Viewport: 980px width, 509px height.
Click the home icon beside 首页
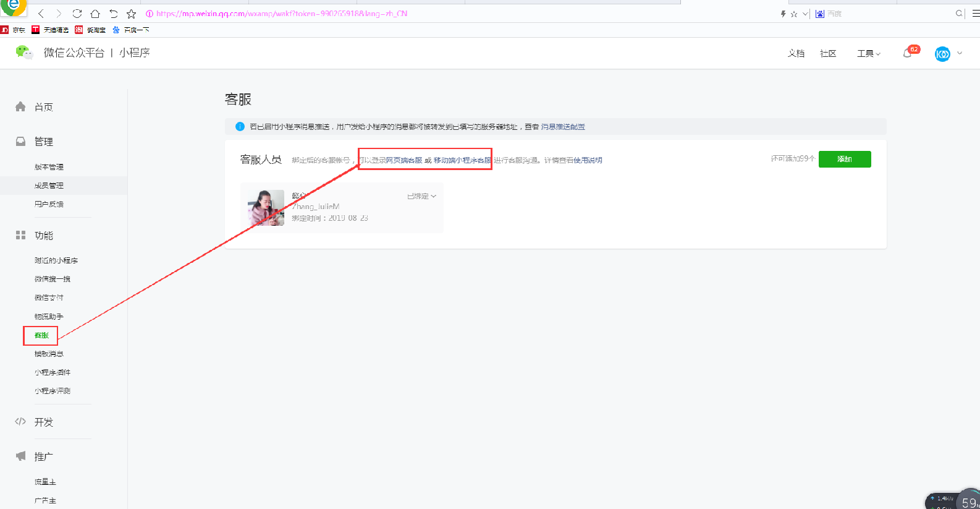point(20,106)
